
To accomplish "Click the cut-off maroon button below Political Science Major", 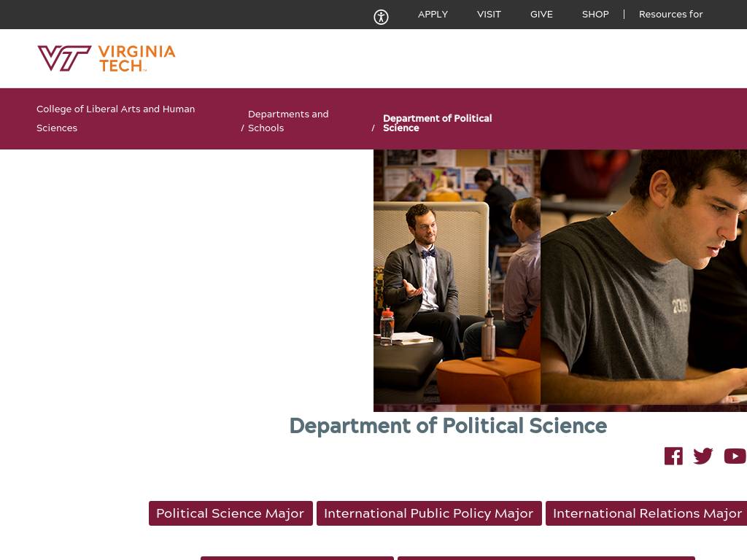I will tap(297, 558).
